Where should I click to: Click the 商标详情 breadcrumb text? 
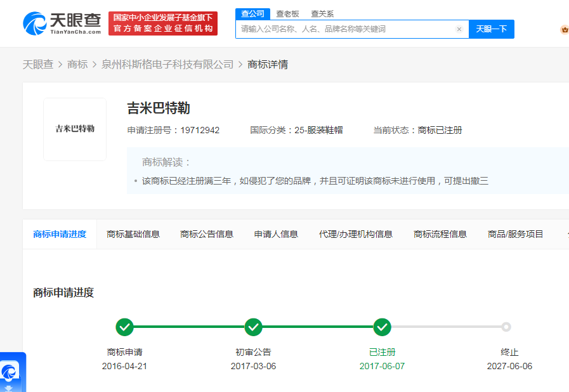point(268,65)
